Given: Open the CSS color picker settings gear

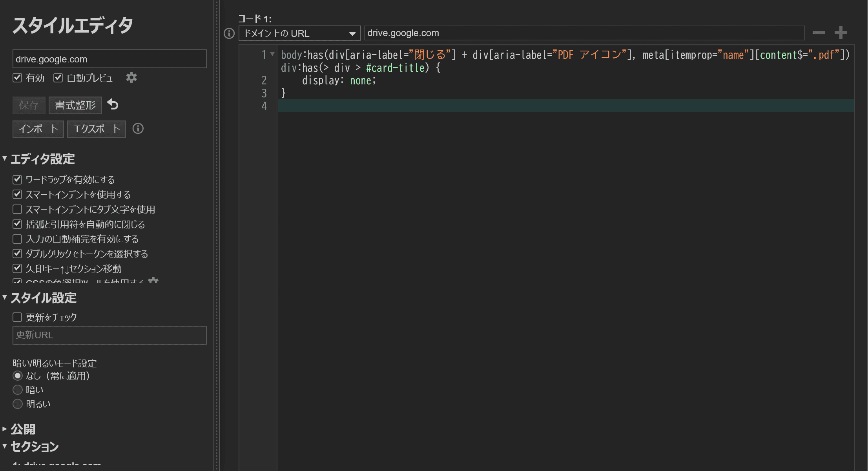Looking at the screenshot, I should (153, 280).
